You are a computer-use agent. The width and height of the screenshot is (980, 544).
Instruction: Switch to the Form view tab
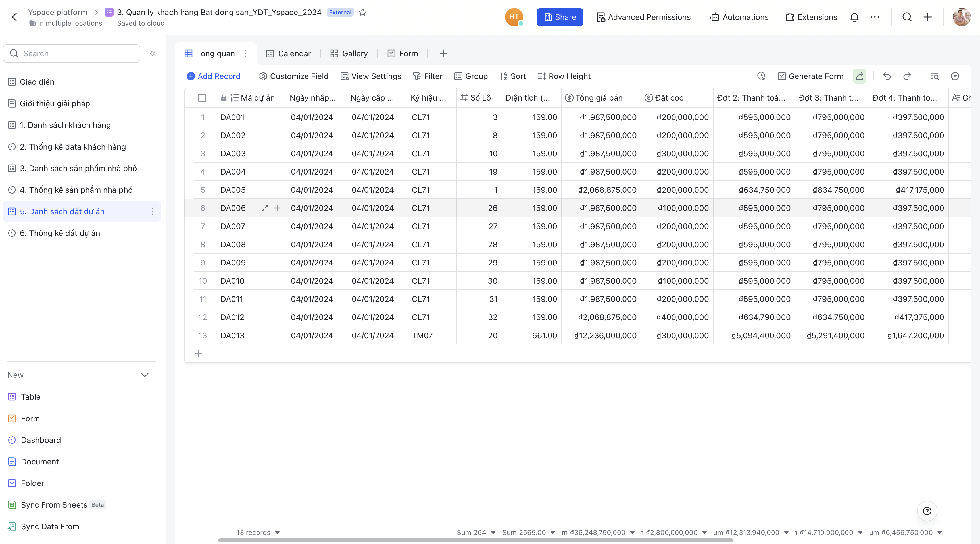(403, 53)
